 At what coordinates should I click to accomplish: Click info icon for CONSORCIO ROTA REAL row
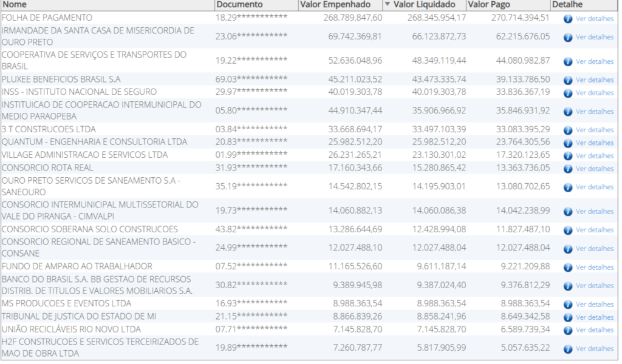(x=568, y=169)
